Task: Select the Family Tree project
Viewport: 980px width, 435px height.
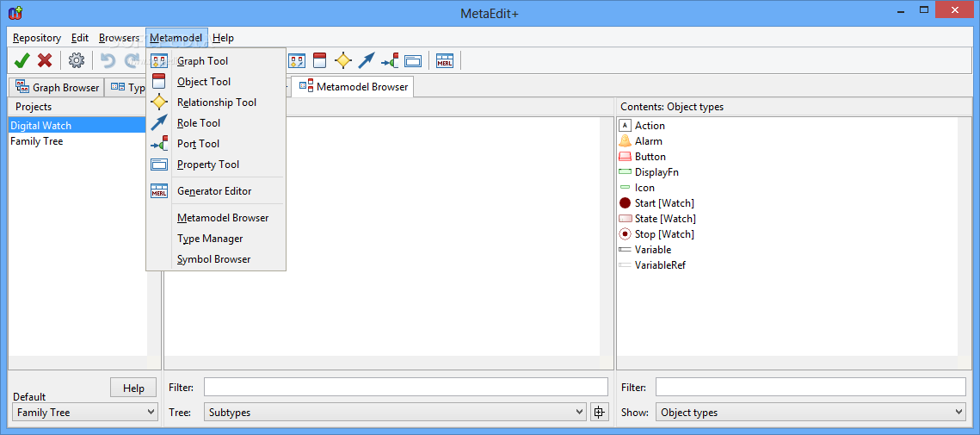Action: (77, 140)
